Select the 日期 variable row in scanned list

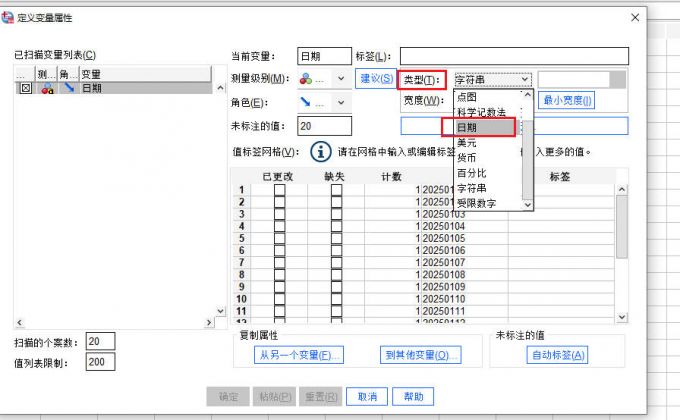click(x=114, y=88)
